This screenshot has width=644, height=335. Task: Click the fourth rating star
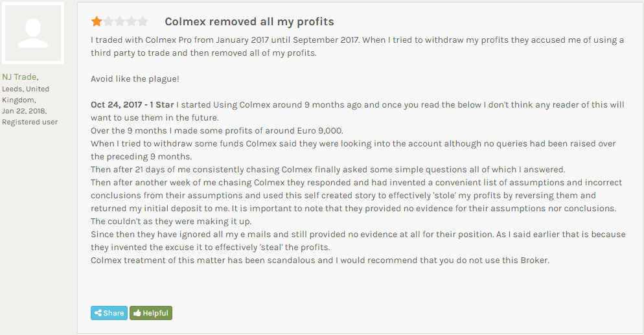point(132,22)
